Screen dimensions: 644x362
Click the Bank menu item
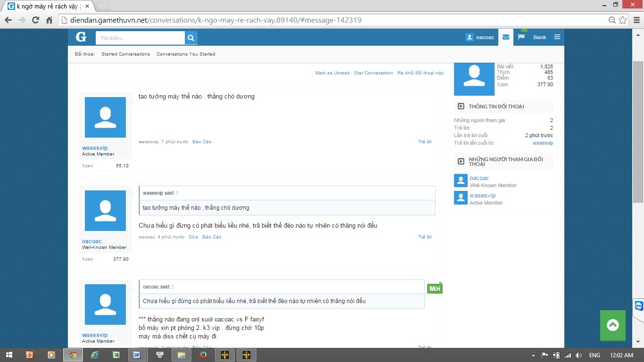pos(540,37)
